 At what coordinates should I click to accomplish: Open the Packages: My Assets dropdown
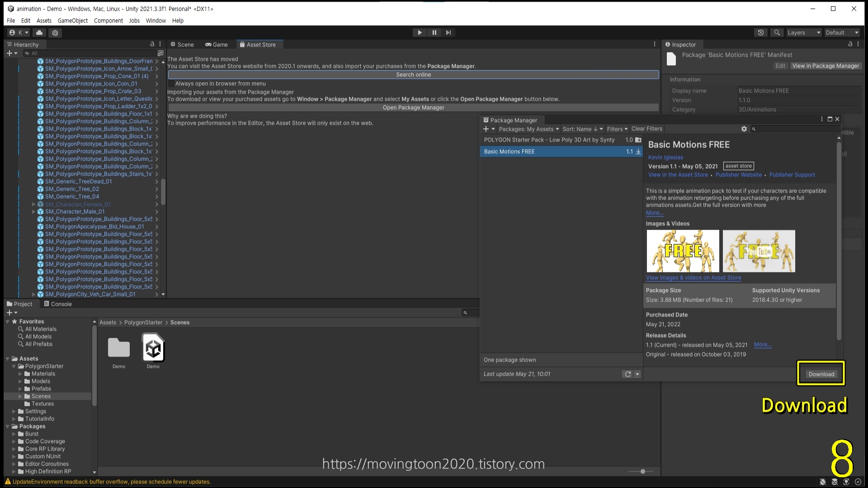coord(529,129)
